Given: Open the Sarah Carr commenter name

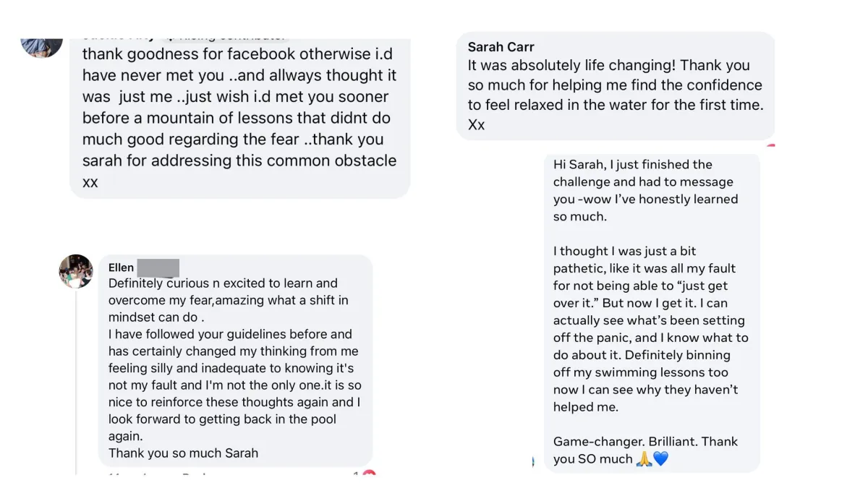Looking at the screenshot, I should point(501,47).
